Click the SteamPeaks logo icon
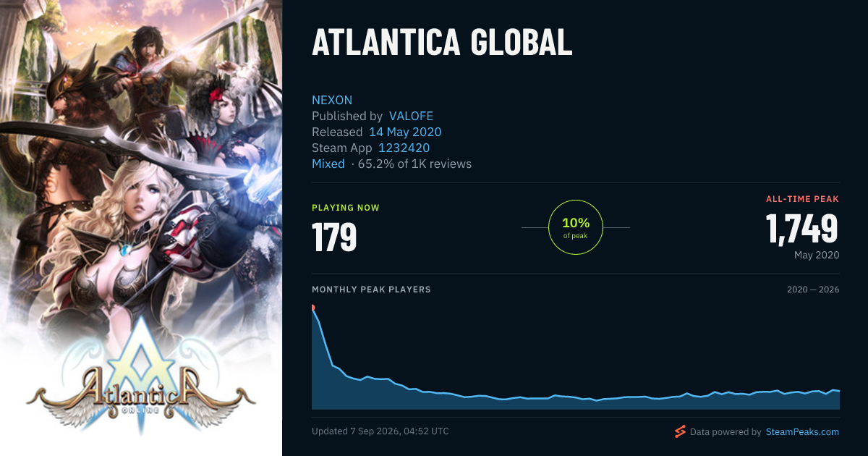This screenshot has width=868, height=456. (x=680, y=432)
